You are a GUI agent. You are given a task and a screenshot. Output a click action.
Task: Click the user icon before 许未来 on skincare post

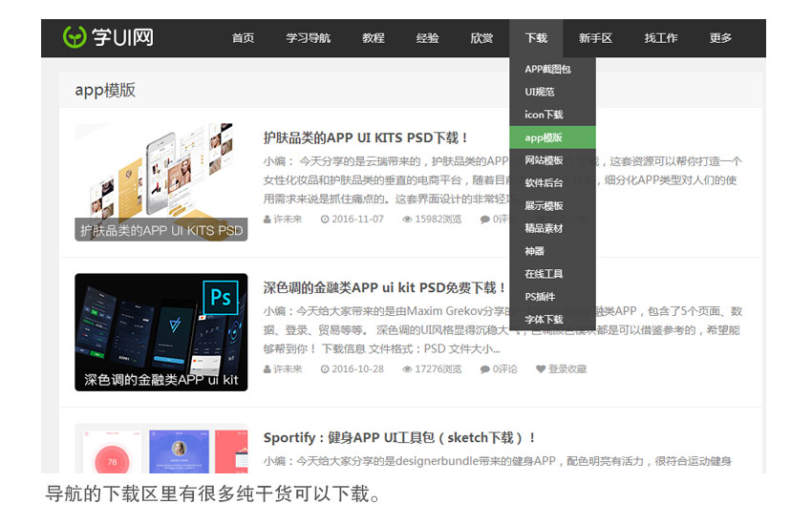coord(267,220)
